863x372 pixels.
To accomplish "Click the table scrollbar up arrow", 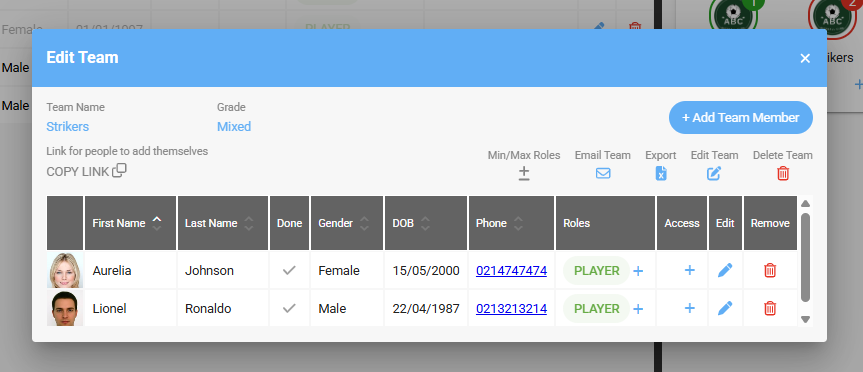I will tap(805, 204).
